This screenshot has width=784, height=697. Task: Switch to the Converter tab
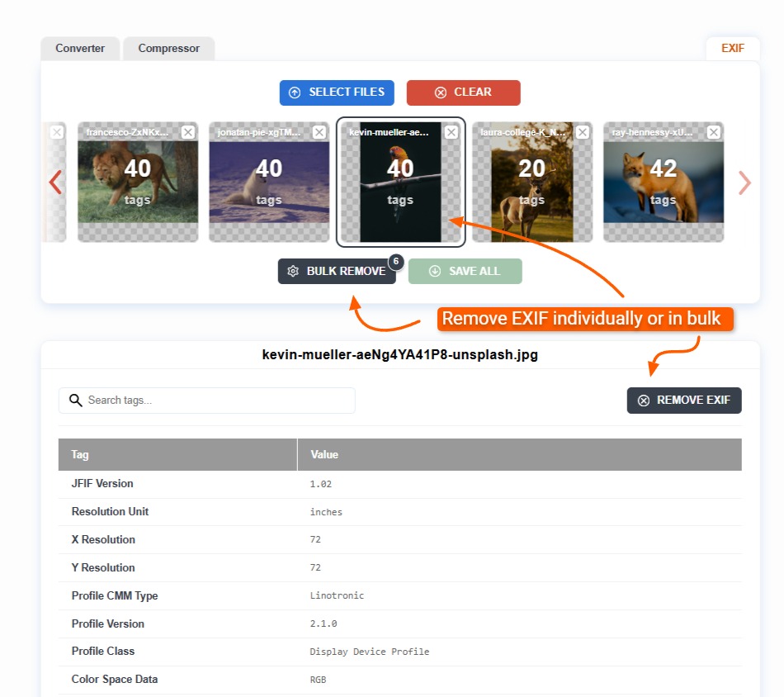coord(80,49)
